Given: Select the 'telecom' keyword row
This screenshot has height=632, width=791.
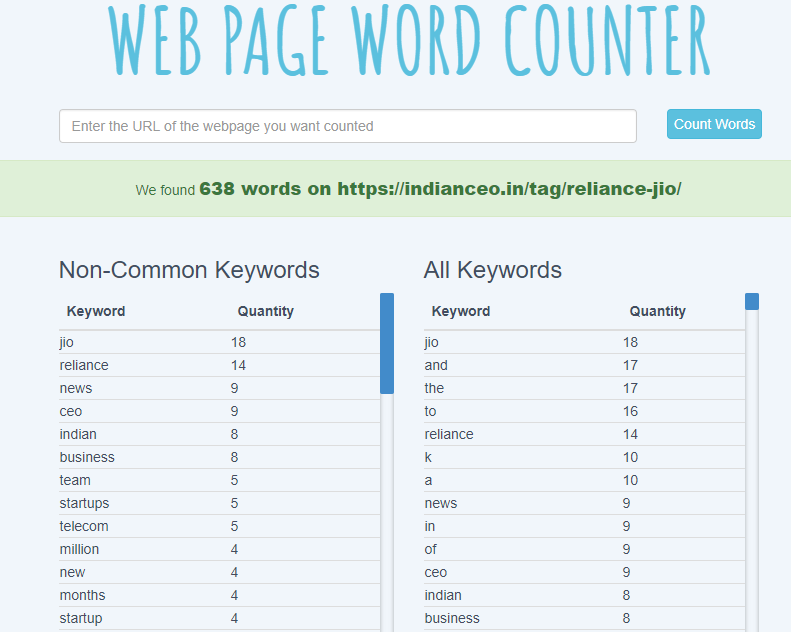Looking at the screenshot, I should click(219, 526).
